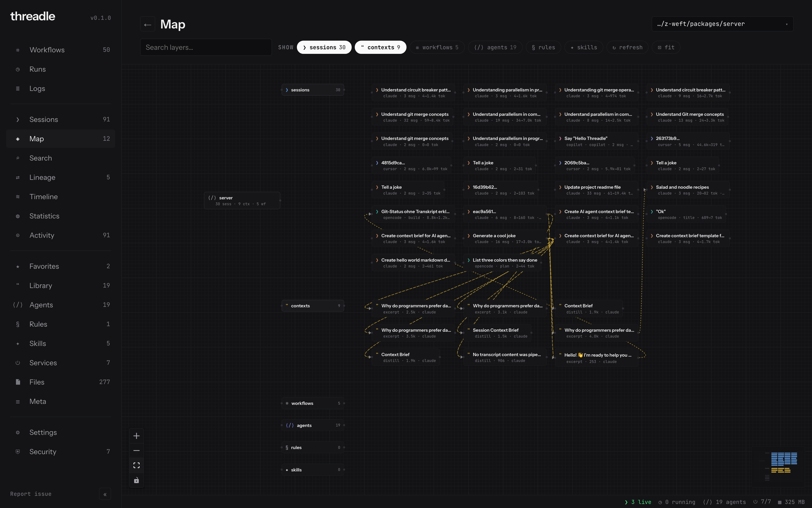
Task: Click the Services power icon in sidebar
Action: click(18, 363)
